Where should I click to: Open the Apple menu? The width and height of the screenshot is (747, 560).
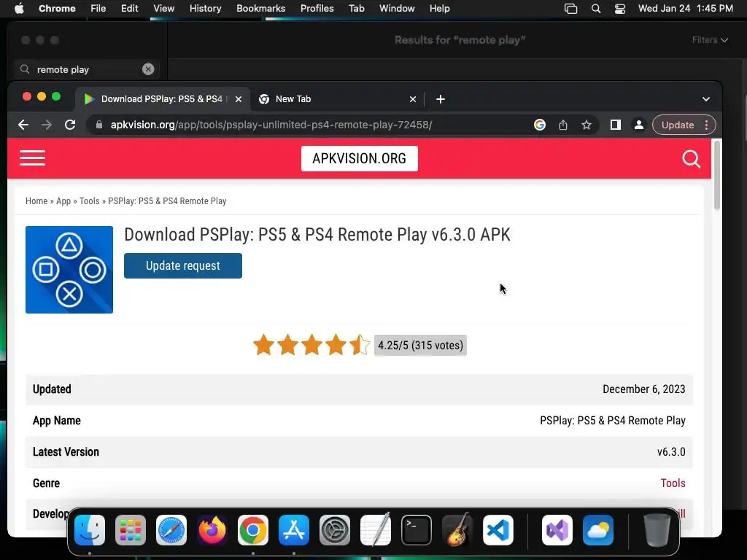(x=19, y=9)
